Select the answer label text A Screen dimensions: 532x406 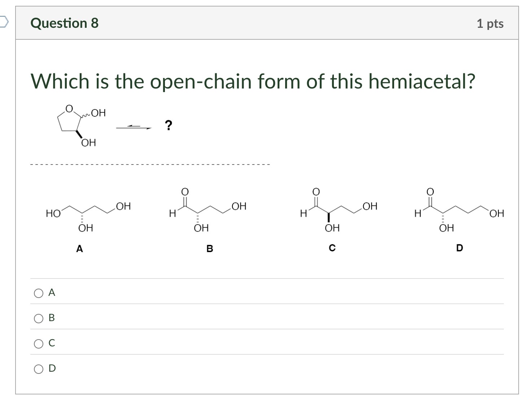(x=52, y=293)
